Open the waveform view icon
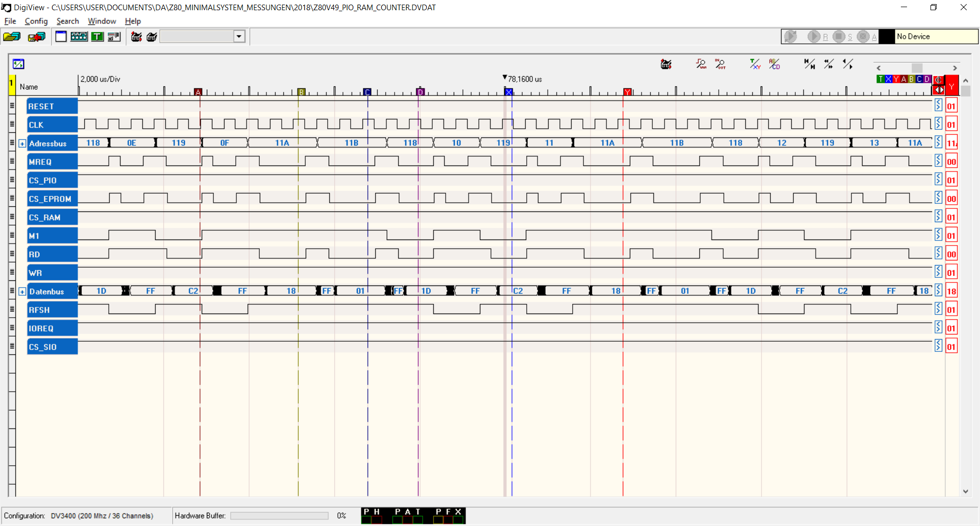The image size is (980, 526). (x=79, y=37)
